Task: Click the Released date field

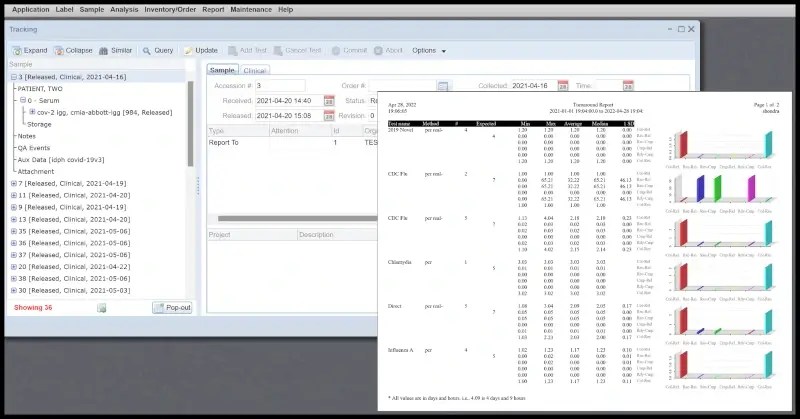Action: (x=289, y=116)
